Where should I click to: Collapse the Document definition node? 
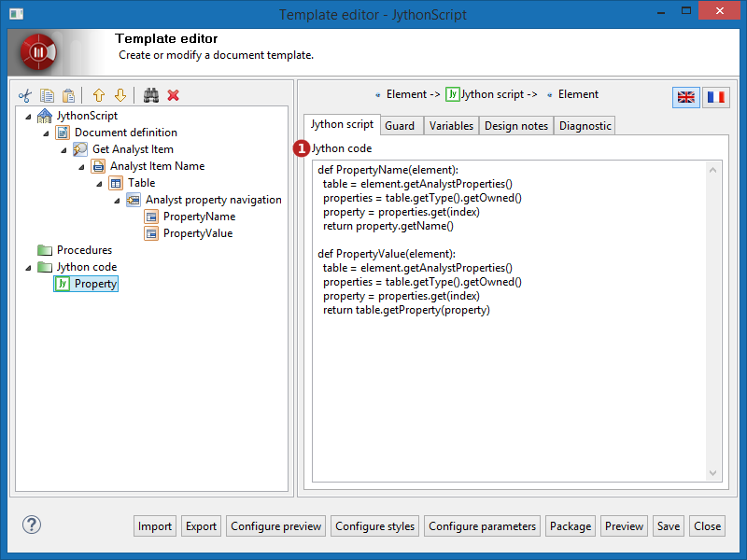(46, 133)
